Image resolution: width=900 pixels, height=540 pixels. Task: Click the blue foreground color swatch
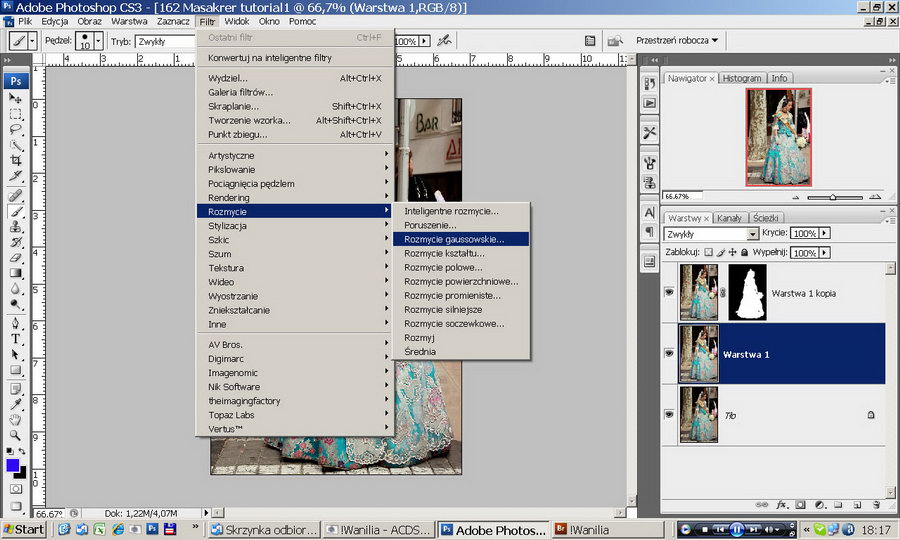coord(12,465)
